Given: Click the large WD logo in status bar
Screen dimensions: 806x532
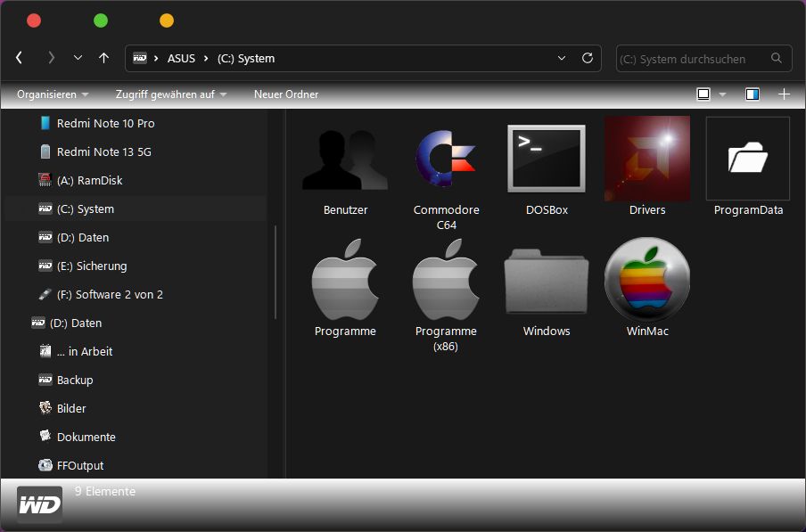Looking at the screenshot, I should pyautogui.click(x=39, y=504).
